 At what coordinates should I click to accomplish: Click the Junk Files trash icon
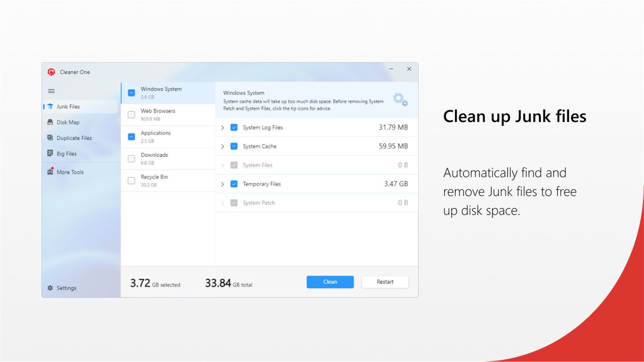point(50,106)
